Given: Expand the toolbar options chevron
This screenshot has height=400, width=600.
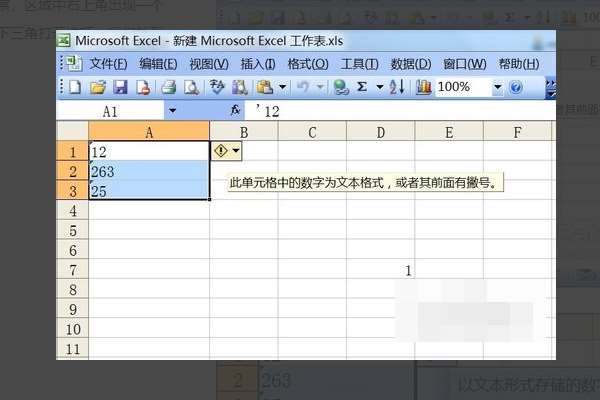Looking at the screenshot, I should (x=551, y=88).
